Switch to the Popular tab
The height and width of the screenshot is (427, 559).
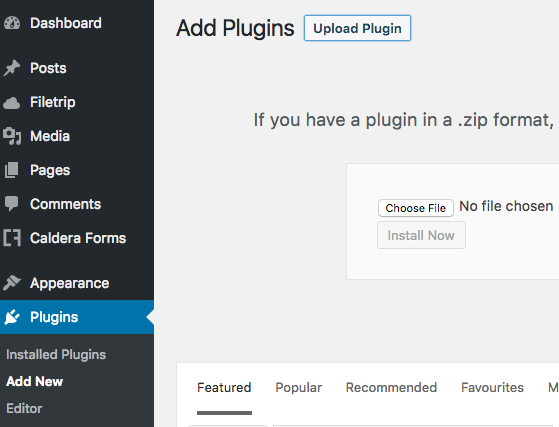(x=299, y=387)
